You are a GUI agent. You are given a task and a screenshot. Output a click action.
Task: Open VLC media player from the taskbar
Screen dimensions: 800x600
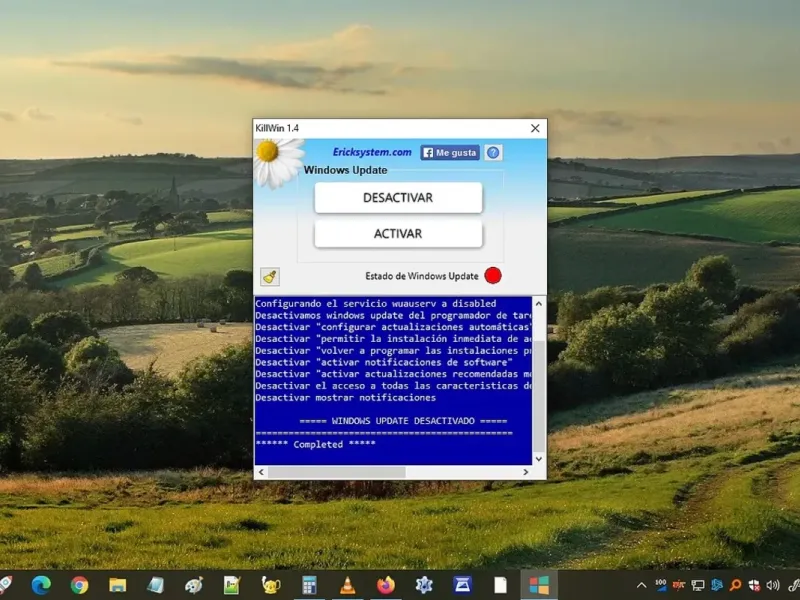click(x=347, y=585)
